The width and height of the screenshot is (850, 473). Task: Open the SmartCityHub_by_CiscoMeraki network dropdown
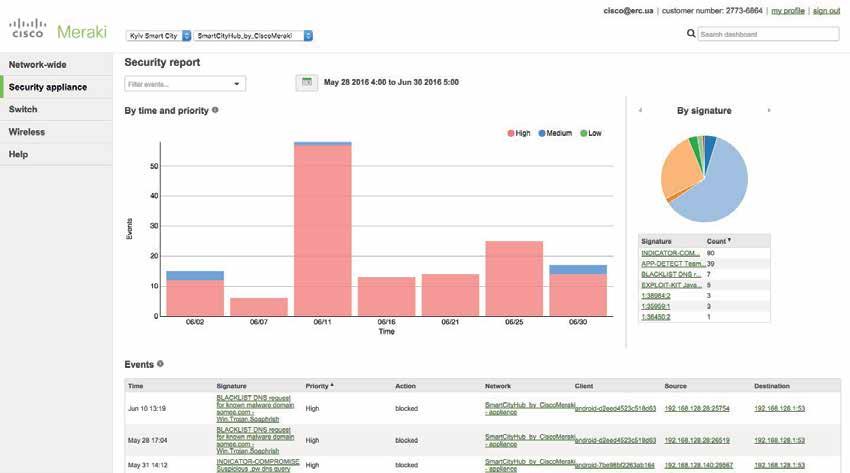[x=253, y=36]
